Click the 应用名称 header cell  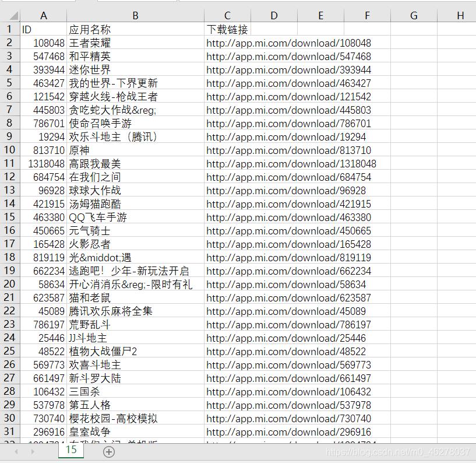[135, 30]
